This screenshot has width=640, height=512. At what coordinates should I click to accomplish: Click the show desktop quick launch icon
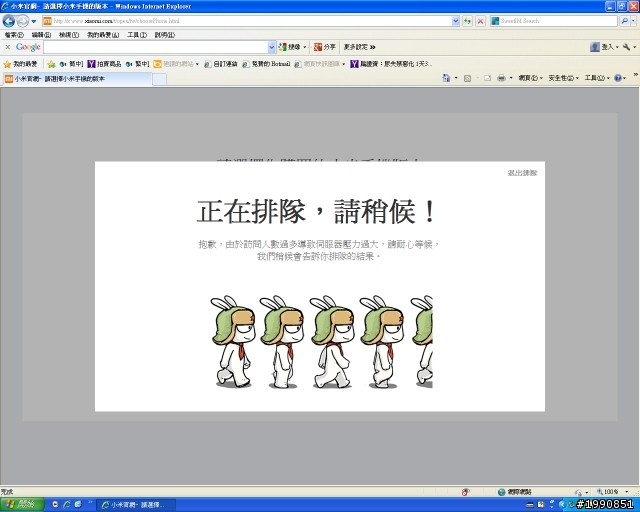point(78,505)
